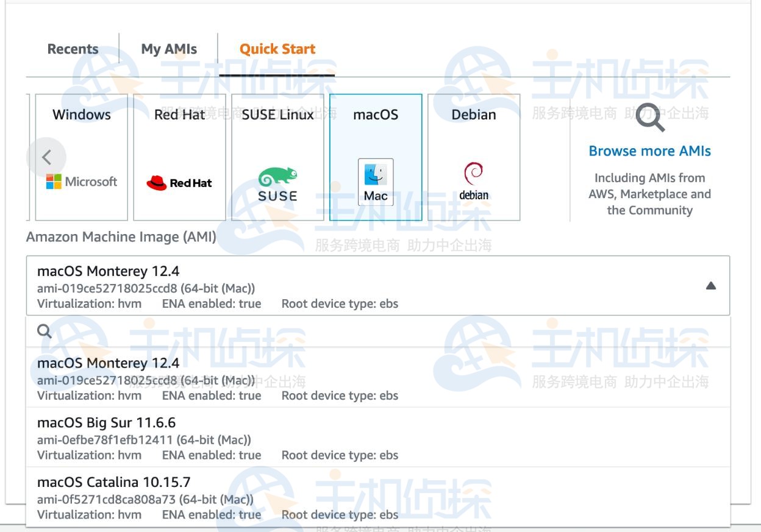Open the My AMIs tab

click(x=169, y=49)
